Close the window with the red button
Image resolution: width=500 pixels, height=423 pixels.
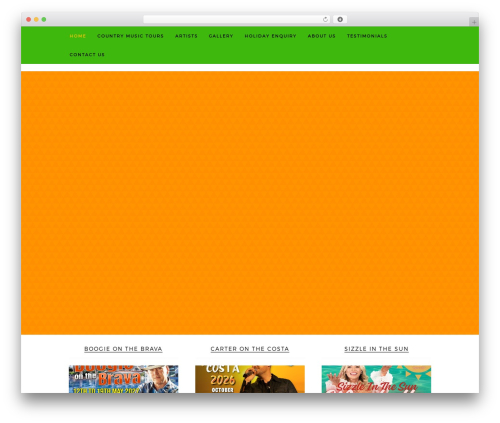(x=29, y=20)
